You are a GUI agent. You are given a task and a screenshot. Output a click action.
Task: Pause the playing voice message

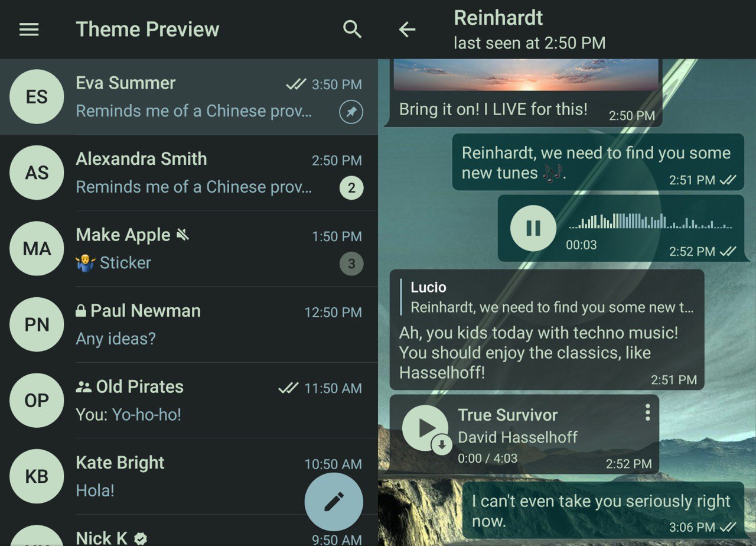click(533, 228)
